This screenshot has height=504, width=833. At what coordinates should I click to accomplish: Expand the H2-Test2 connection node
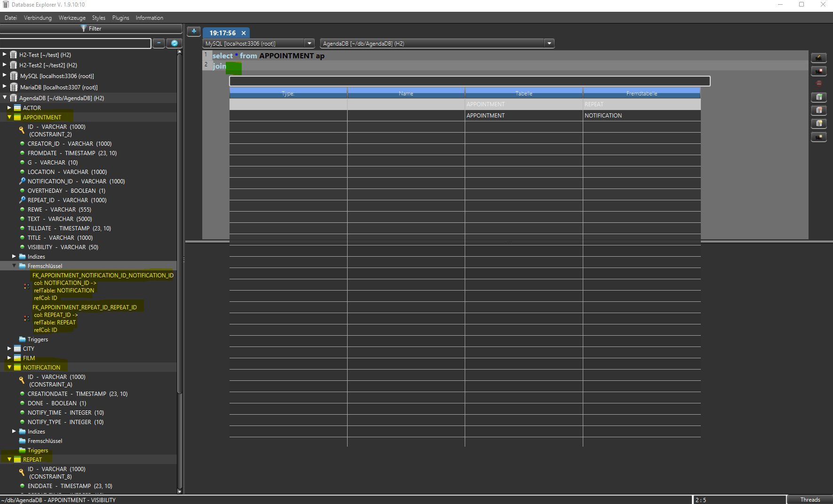click(5, 64)
